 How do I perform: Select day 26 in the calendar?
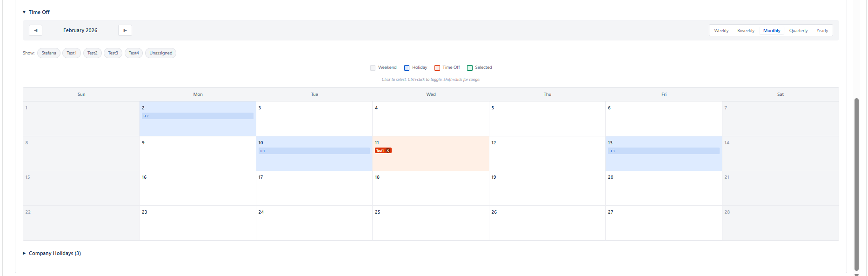pos(547,223)
